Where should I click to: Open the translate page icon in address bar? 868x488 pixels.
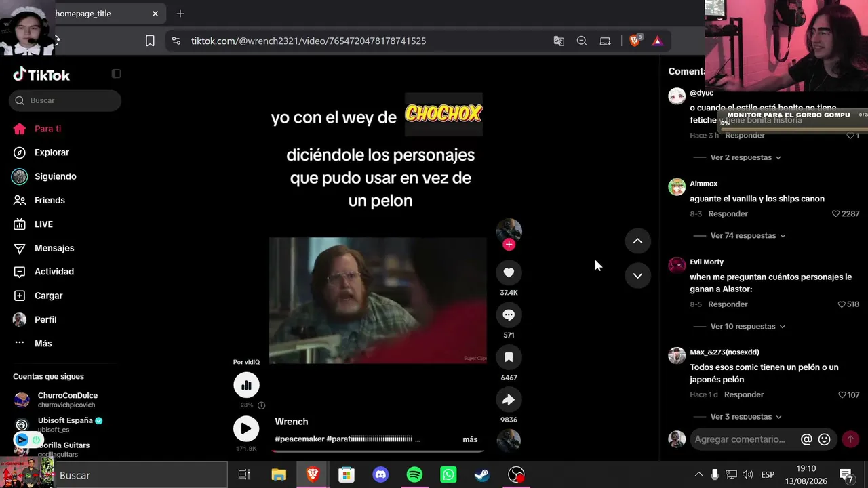pos(559,41)
